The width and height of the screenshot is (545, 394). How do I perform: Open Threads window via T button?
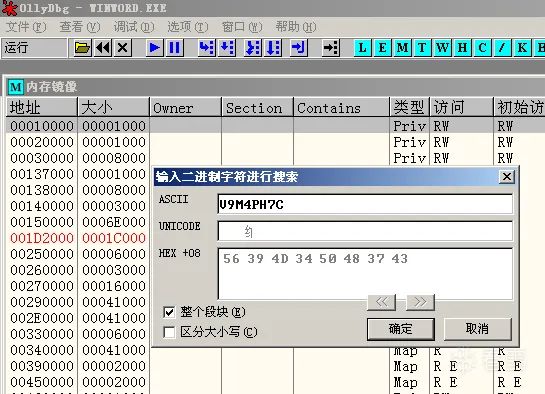[x=422, y=48]
